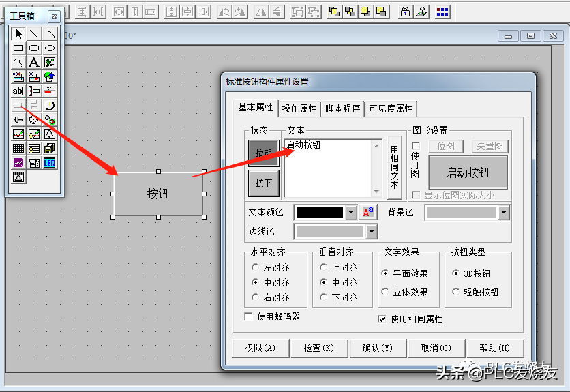Pick the ellipse drawing tool
The width and height of the screenshot is (570, 392).
(x=50, y=48)
